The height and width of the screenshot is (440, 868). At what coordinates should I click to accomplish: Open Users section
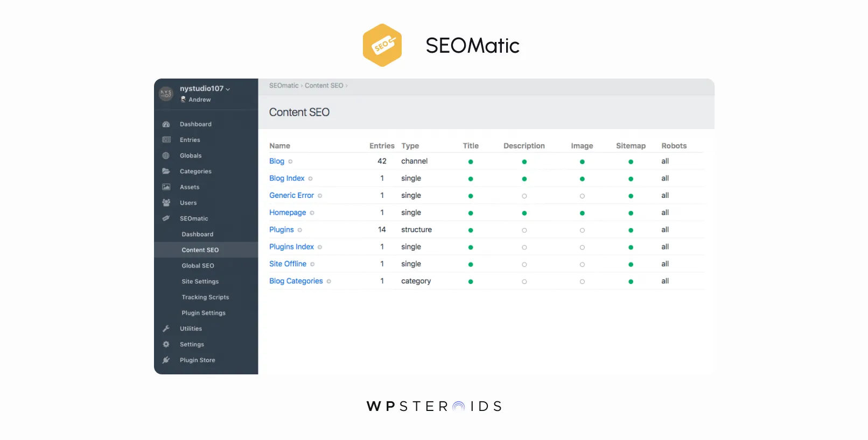188,203
